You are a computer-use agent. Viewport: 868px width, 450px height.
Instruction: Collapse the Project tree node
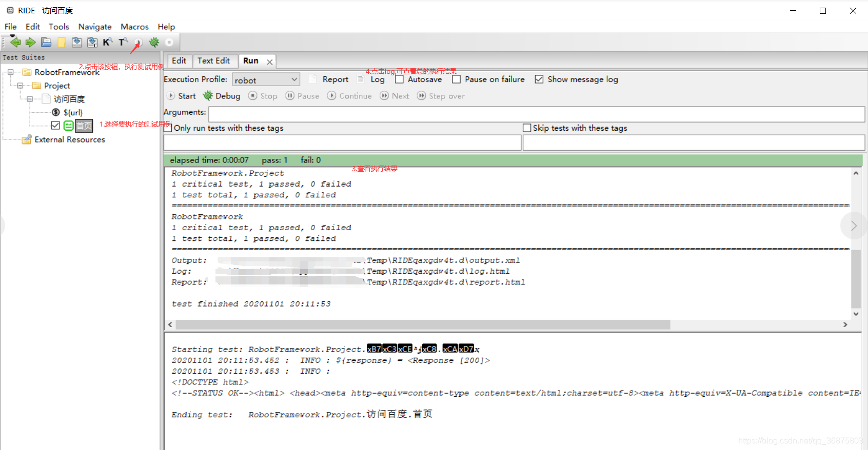click(20, 86)
